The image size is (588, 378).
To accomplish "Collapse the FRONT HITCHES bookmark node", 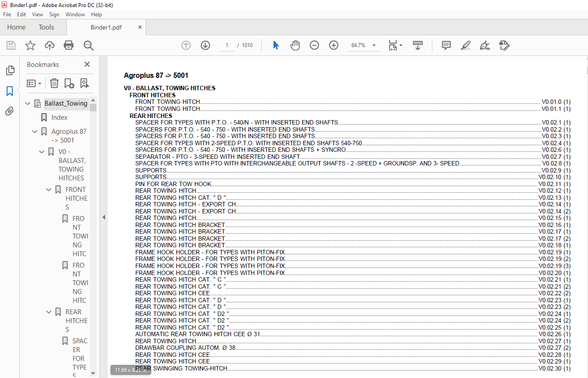I will (x=49, y=190).
